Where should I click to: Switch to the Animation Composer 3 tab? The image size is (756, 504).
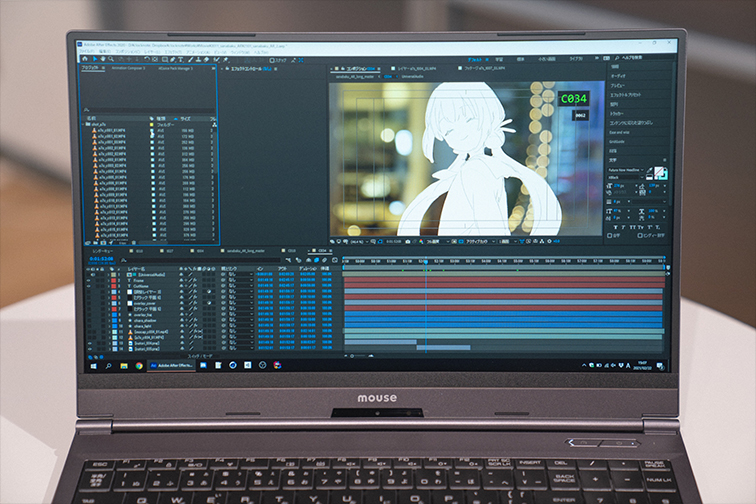[x=128, y=68]
